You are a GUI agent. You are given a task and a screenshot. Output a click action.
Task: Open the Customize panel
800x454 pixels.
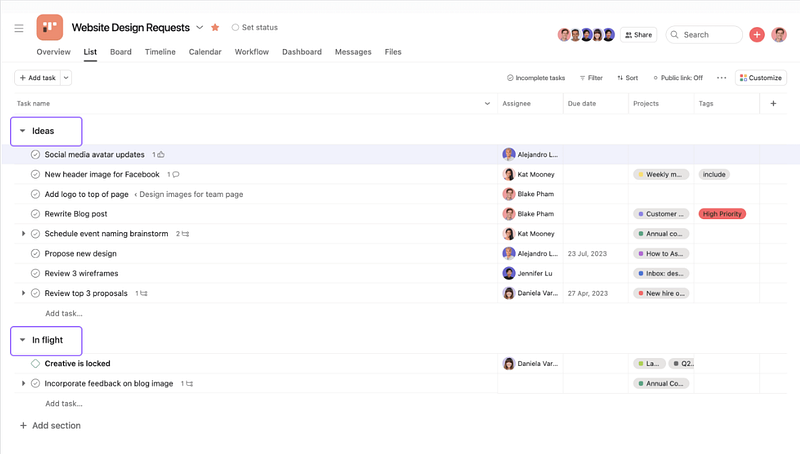pyautogui.click(x=761, y=78)
